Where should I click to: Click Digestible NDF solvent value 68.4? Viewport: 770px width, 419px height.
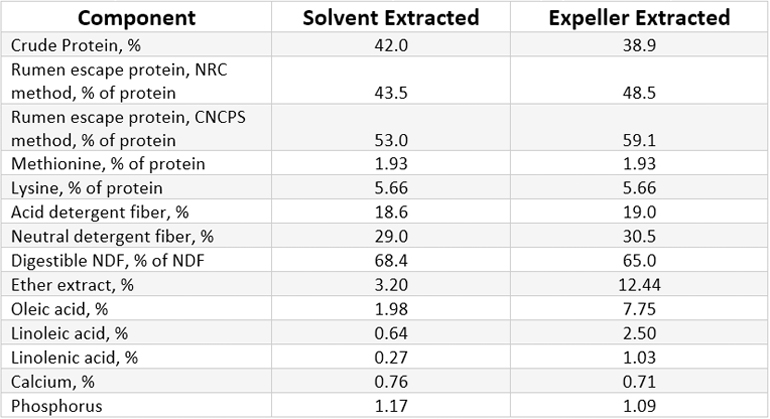(x=392, y=258)
